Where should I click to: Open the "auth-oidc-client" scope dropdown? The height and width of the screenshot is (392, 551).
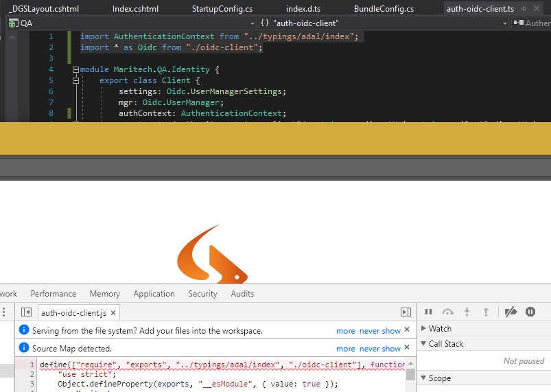coord(504,23)
